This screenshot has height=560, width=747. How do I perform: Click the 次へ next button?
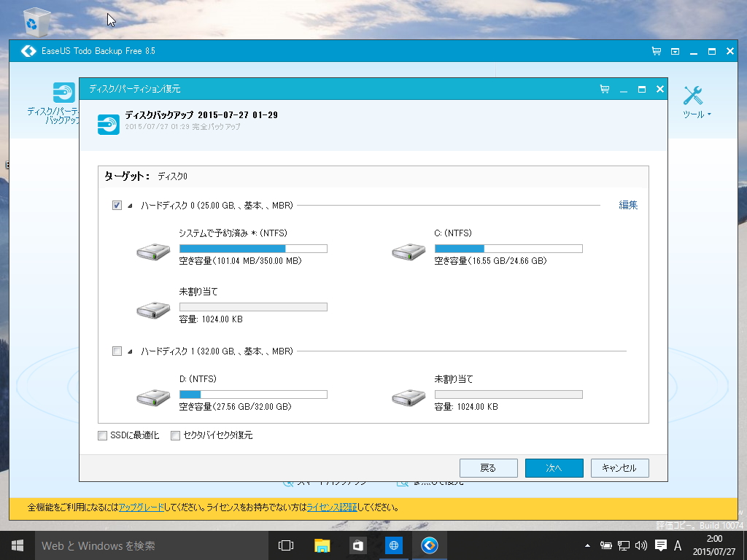554,468
